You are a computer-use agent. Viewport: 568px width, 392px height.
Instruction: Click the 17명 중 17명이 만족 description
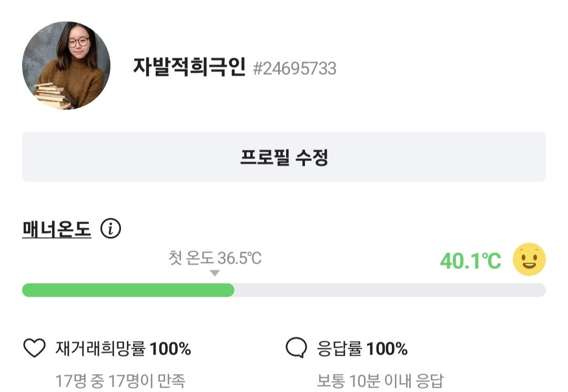click(120, 380)
